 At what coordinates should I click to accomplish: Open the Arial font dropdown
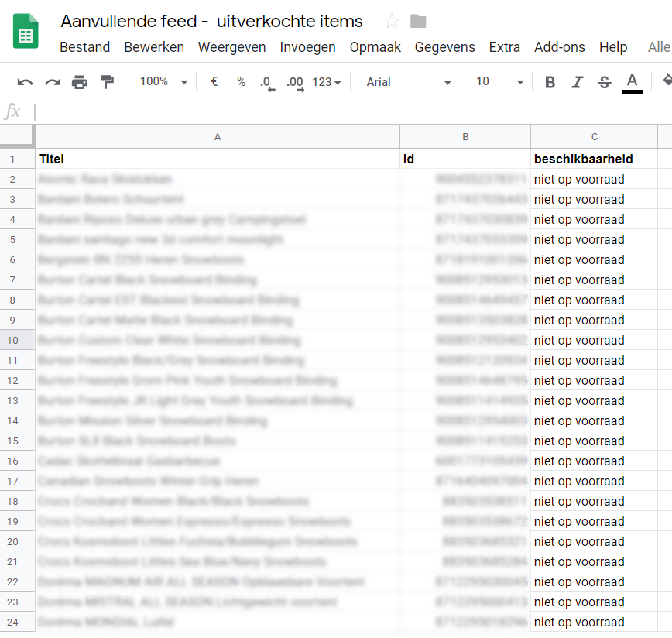click(409, 82)
